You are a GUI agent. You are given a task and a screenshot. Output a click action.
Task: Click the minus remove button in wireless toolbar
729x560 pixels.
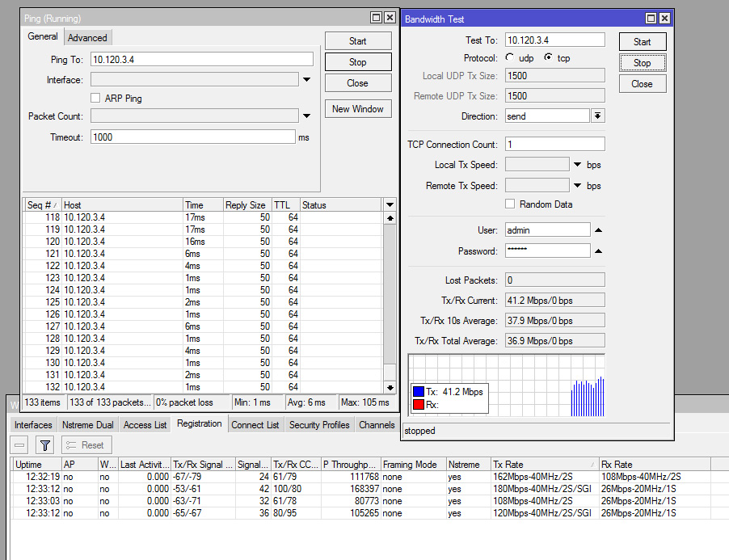[20, 445]
